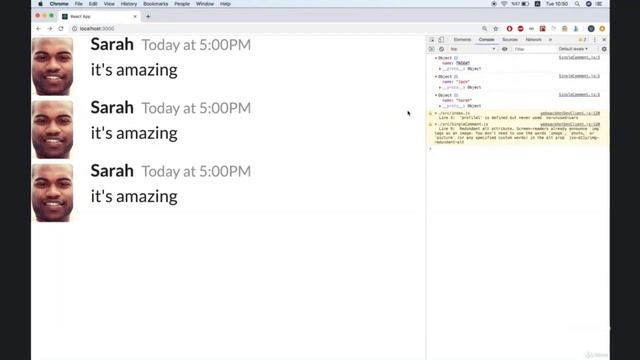Open the Bookmarks menu
The image size is (640, 360).
pos(156,4)
